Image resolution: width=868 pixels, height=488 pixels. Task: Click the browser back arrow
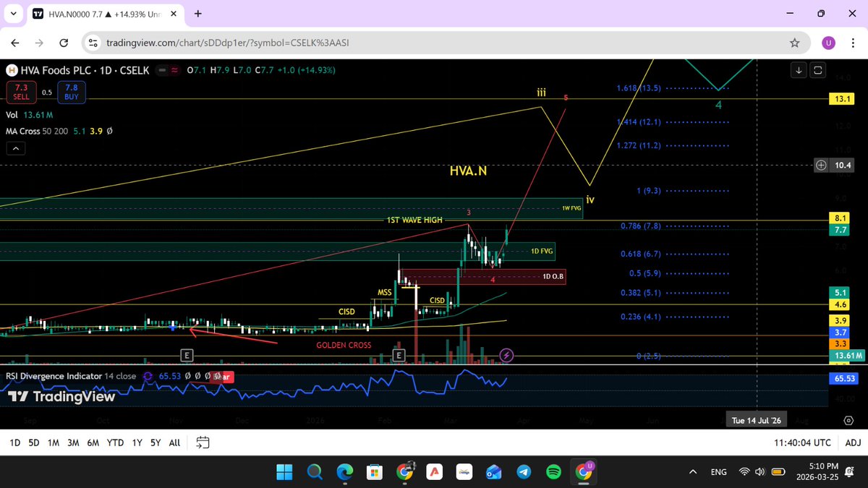pyautogui.click(x=15, y=43)
